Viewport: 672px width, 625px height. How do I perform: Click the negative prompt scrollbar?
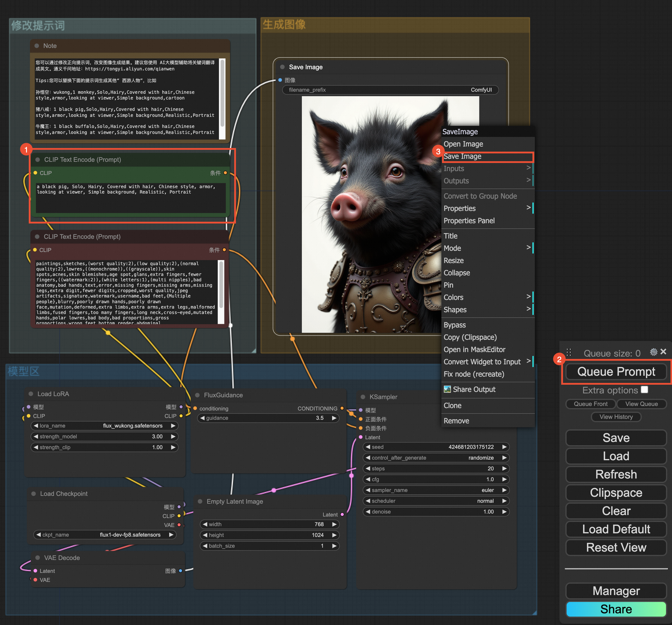coord(221,285)
